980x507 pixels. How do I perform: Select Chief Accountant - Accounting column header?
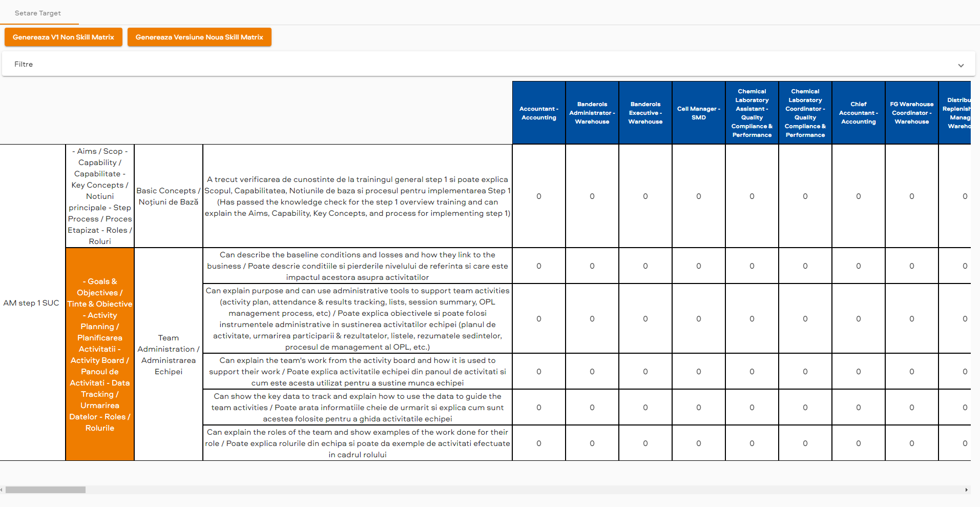[x=859, y=113]
